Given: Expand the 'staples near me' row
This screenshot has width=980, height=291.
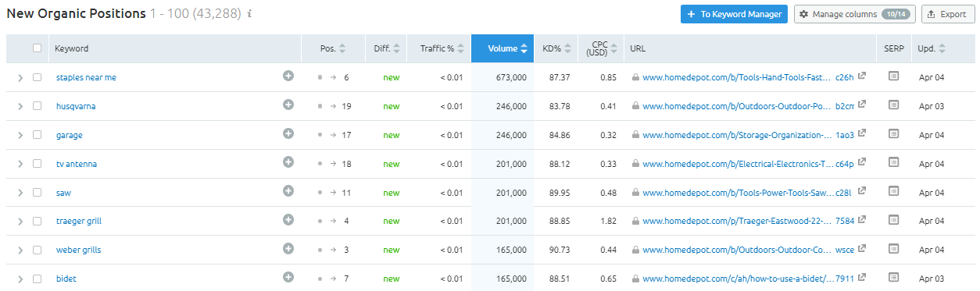Looking at the screenshot, I should [x=20, y=77].
